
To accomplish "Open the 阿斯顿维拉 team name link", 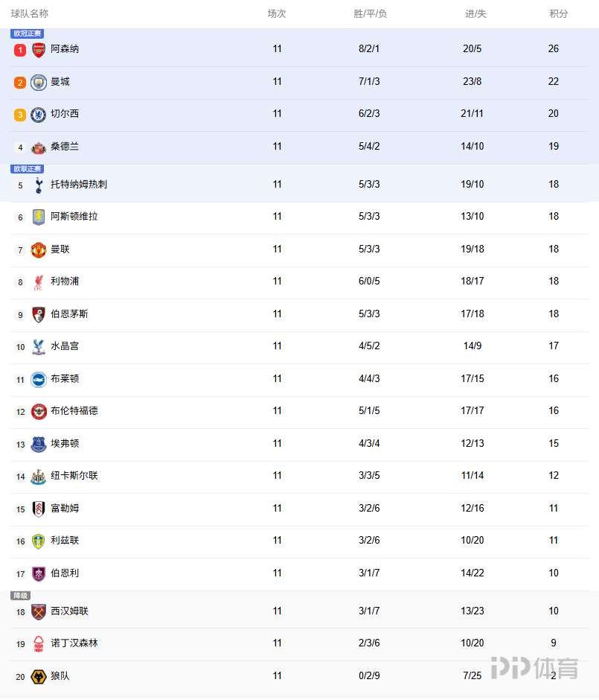I will [x=74, y=217].
